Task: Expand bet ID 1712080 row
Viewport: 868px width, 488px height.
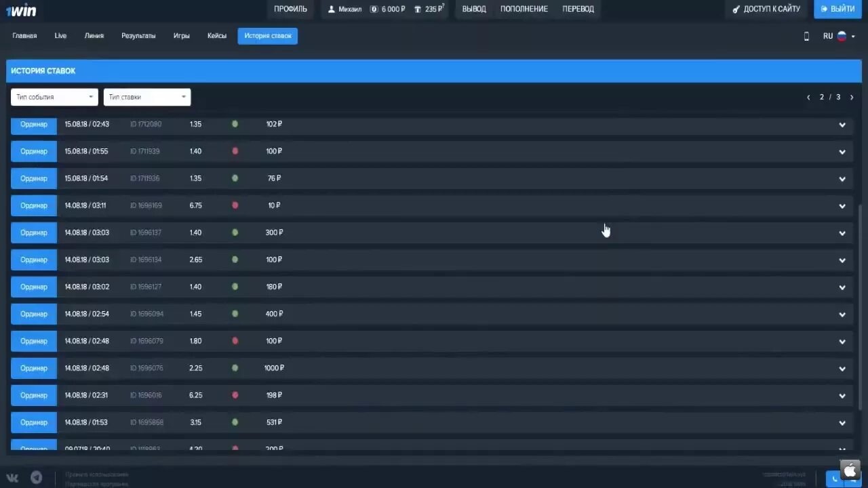Action: (842, 125)
